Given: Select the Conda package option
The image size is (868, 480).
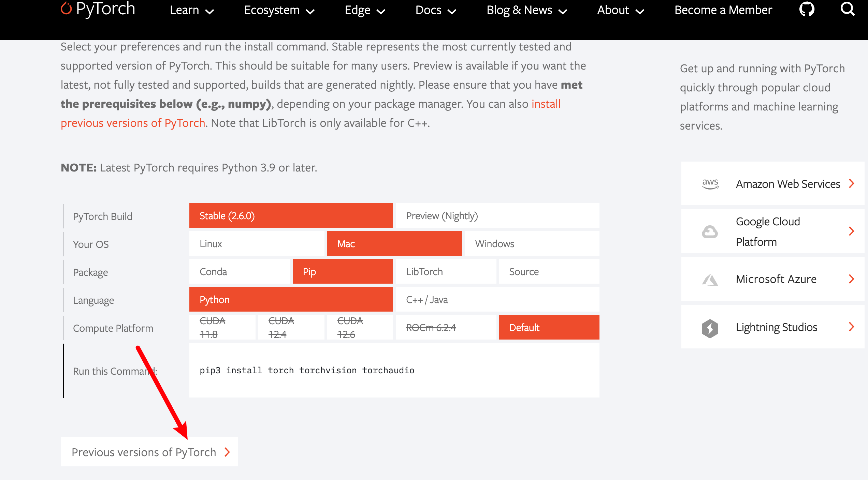Looking at the screenshot, I should 240,271.
